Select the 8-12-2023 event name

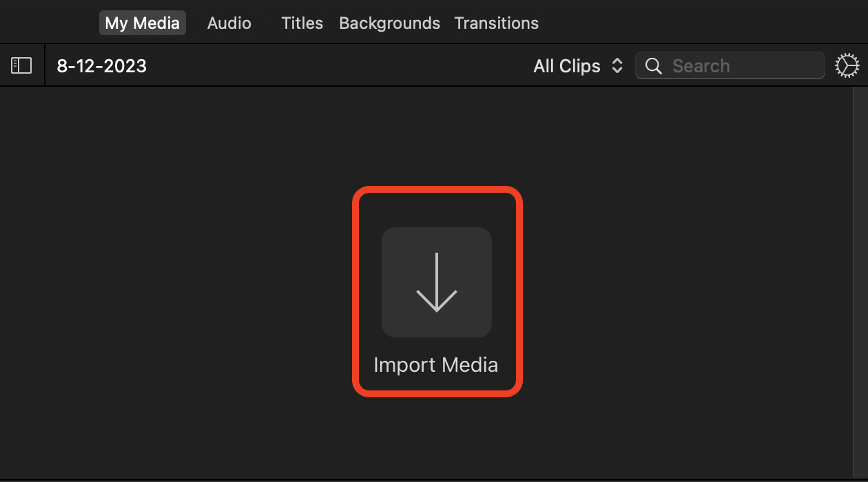pyautogui.click(x=101, y=65)
